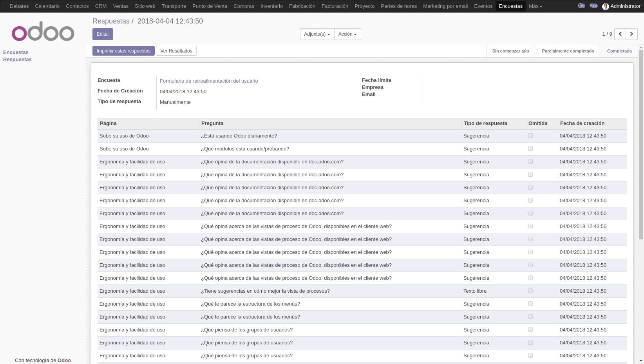Viewport: 644px width, 364px height.
Task: Sort by the Pregunta column header
Action: 212,123
